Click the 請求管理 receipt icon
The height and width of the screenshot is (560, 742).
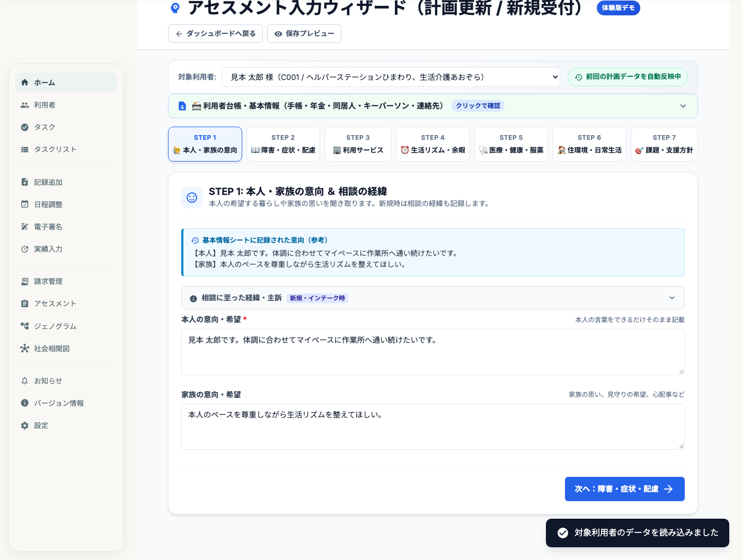click(x=24, y=281)
